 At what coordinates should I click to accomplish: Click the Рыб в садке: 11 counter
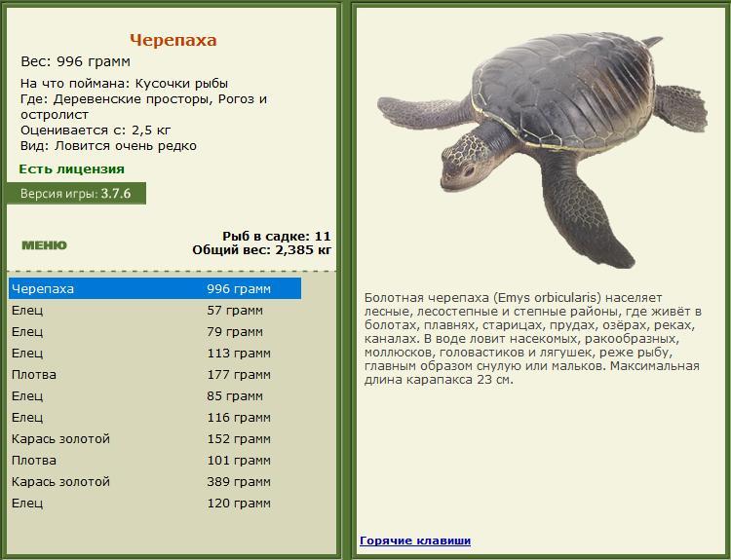(x=277, y=236)
